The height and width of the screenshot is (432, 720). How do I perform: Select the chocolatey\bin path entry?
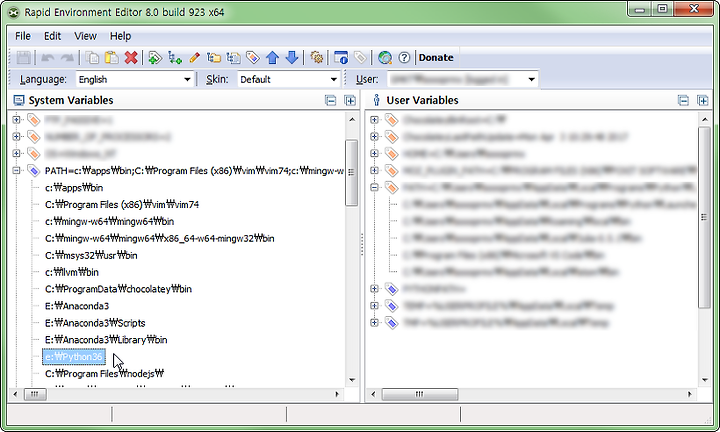pyautogui.click(x=118, y=289)
